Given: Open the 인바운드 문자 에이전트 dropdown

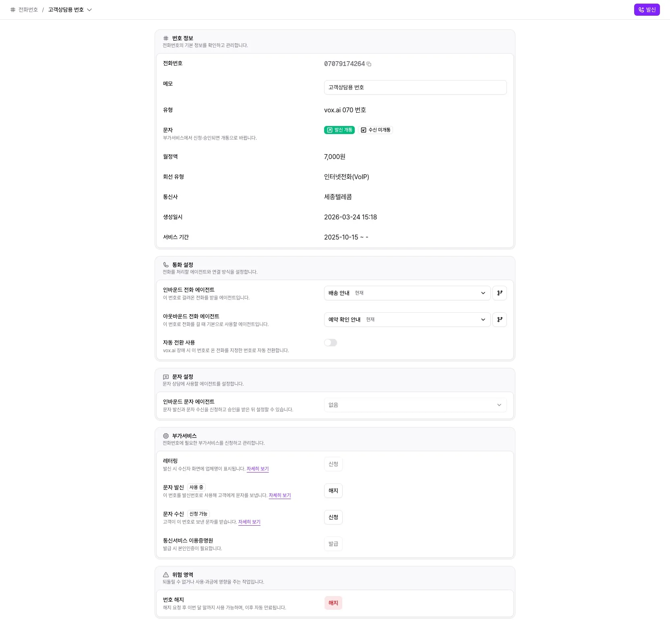Looking at the screenshot, I should click(415, 405).
